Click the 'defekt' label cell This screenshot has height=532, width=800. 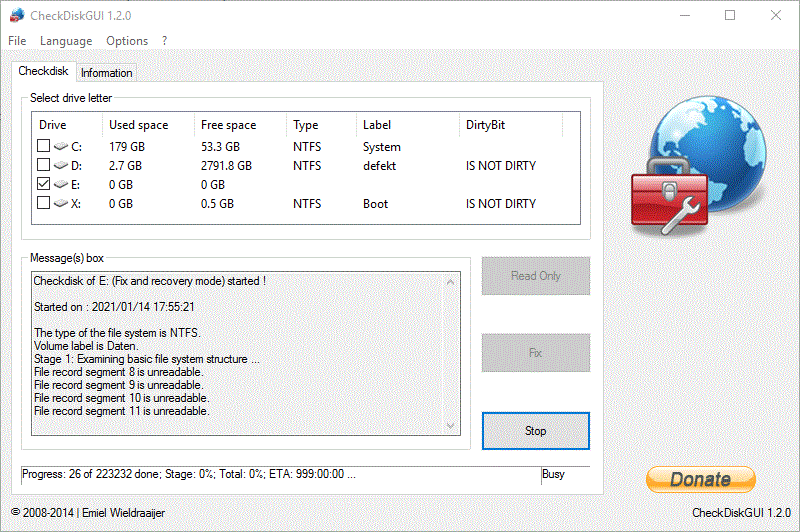(380, 166)
